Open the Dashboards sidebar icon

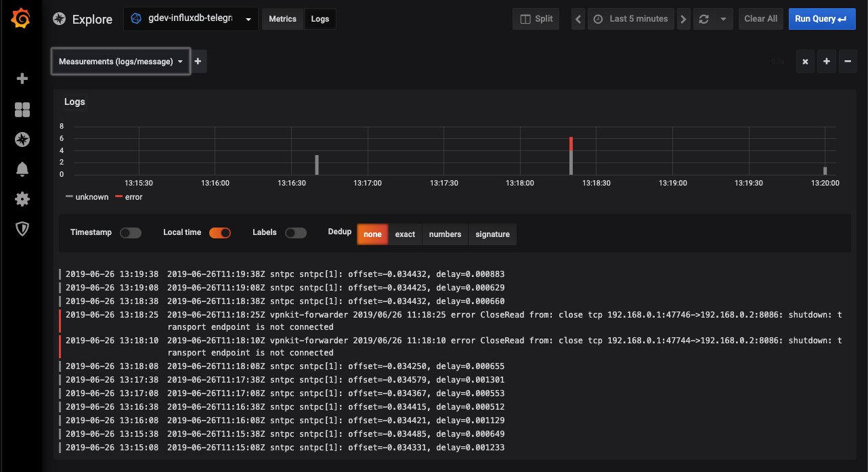[x=22, y=109]
